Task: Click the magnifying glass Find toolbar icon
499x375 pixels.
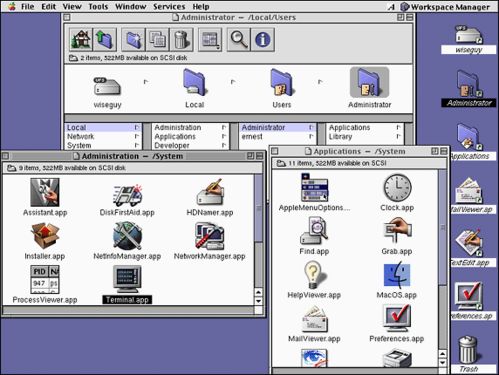Action: click(x=239, y=40)
